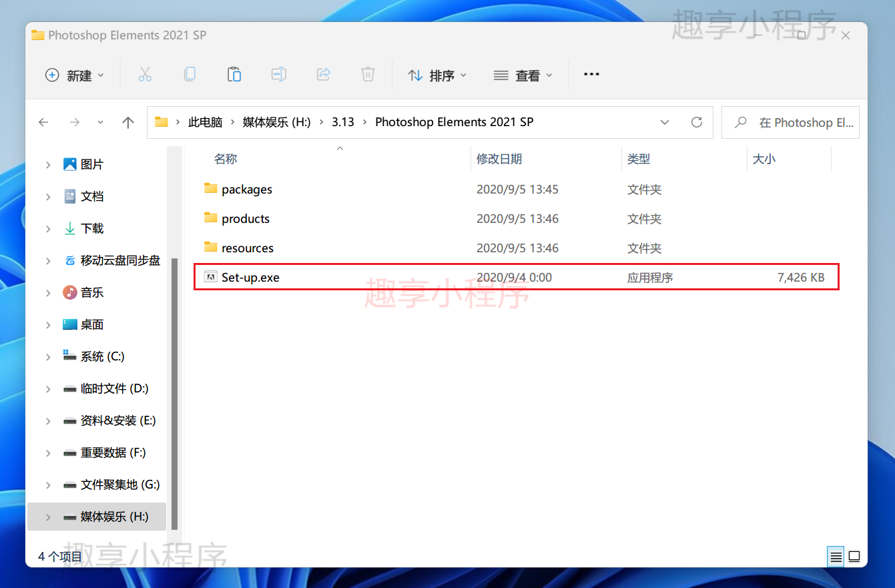
Task: Click 此电脑 in the address path
Action: click(206, 122)
